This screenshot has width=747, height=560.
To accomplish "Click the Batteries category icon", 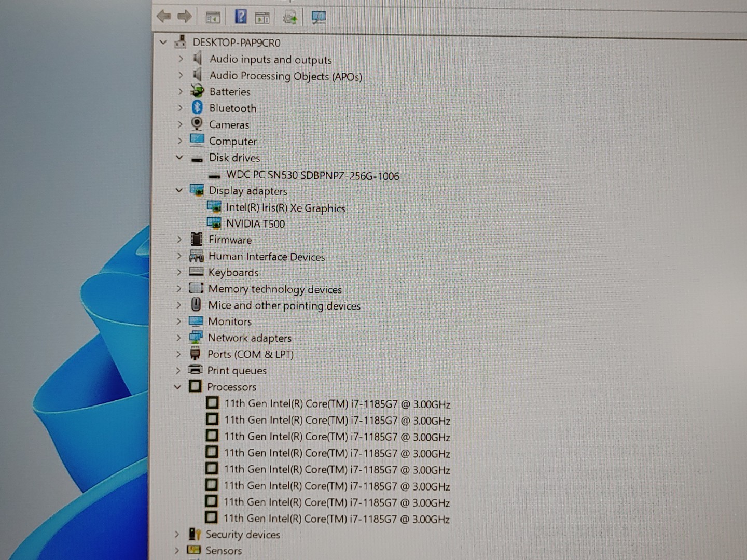I will point(197,91).
